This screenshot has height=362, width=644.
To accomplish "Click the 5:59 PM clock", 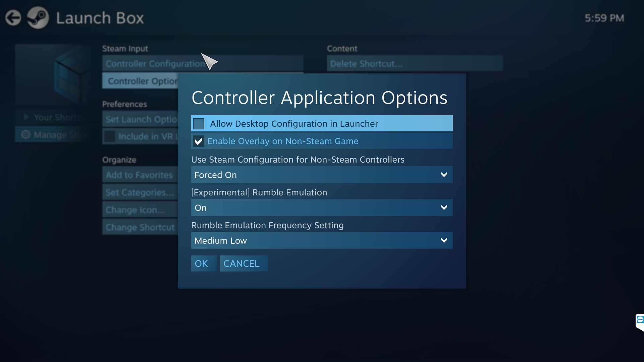I will (x=604, y=18).
